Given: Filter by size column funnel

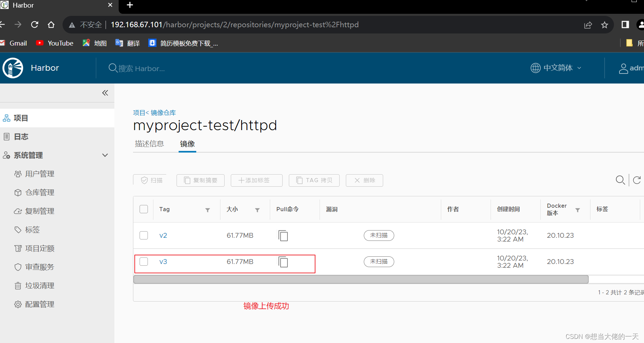Looking at the screenshot, I should click(x=257, y=210).
